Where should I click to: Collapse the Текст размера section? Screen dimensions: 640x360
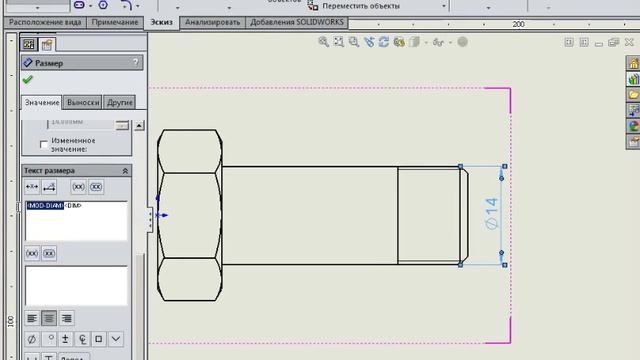point(125,171)
